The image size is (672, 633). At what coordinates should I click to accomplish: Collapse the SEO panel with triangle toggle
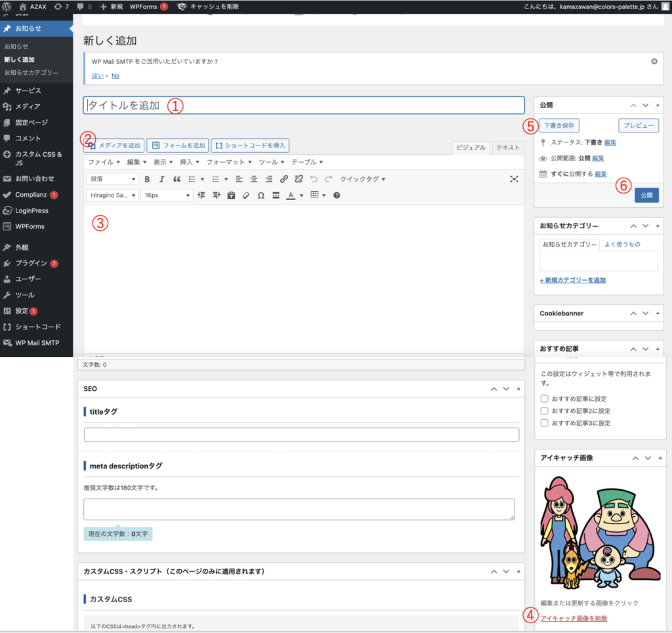coord(518,388)
